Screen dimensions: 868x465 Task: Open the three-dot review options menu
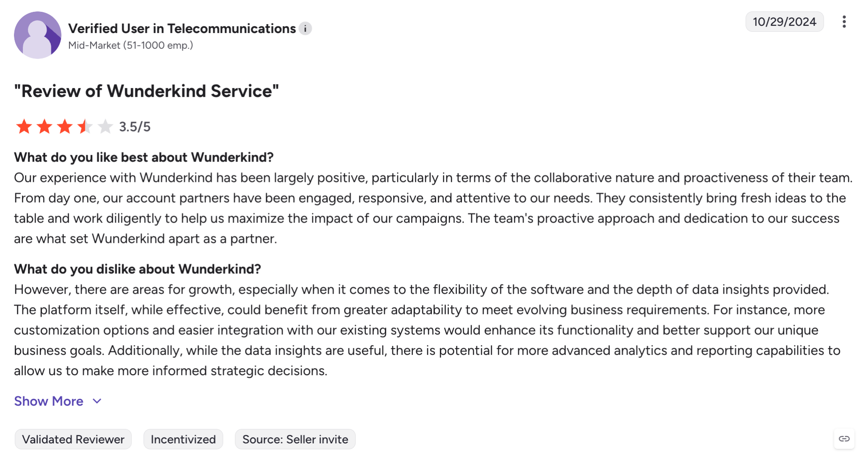(844, 22)
